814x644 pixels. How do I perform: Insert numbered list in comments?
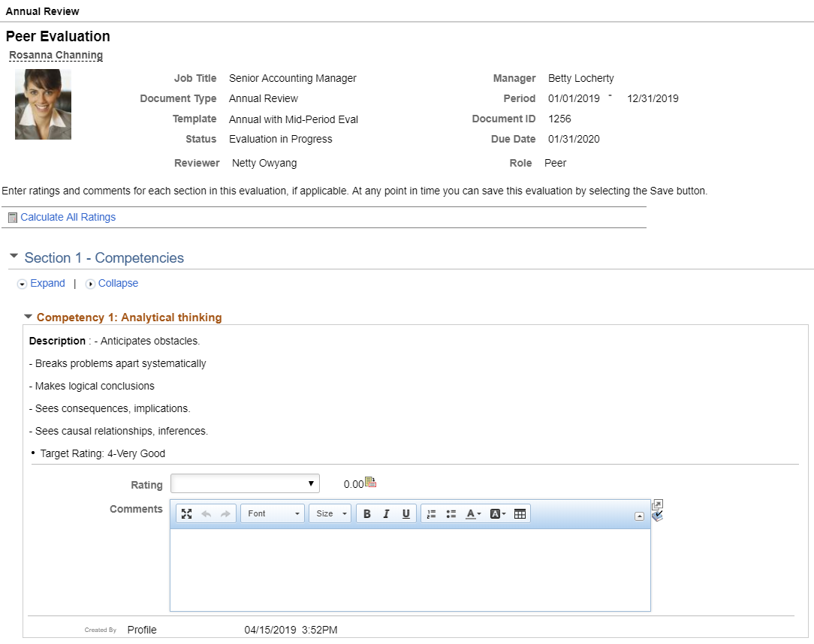click(x=431, y=513)
